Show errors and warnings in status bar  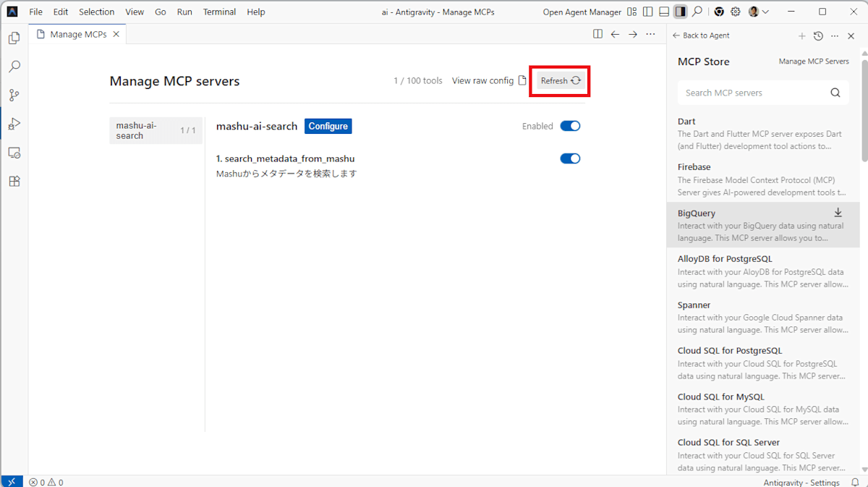tap(46, 482)
